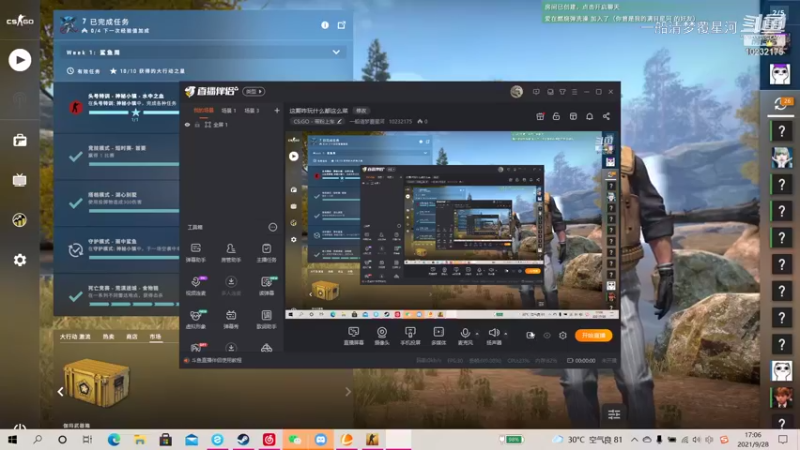
Task: Open streaming settings gear next to start button
Action: 563,335
